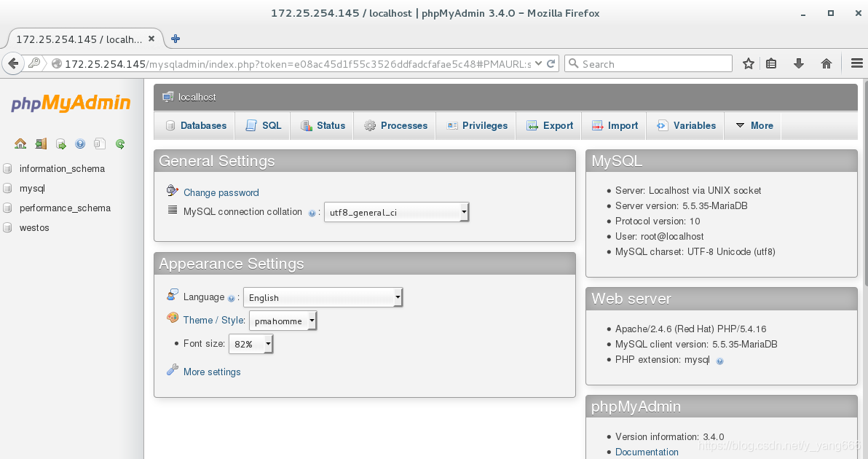Switch to the SQL tab
Viewport: 868px width, 459px height.
[264, 126]
